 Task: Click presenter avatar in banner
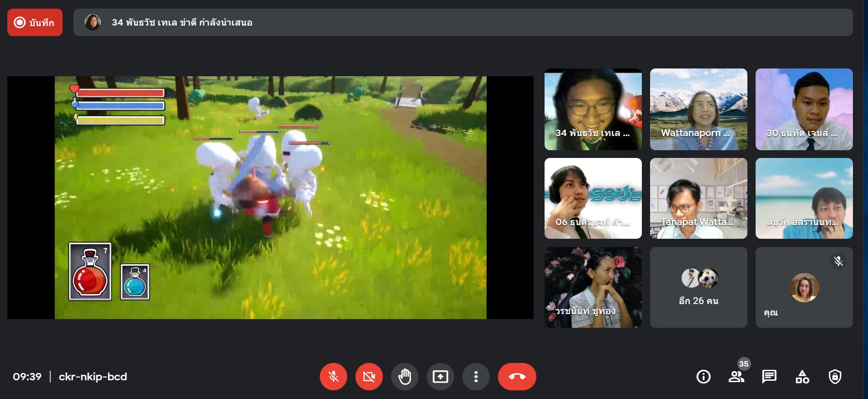click(93, 22)
